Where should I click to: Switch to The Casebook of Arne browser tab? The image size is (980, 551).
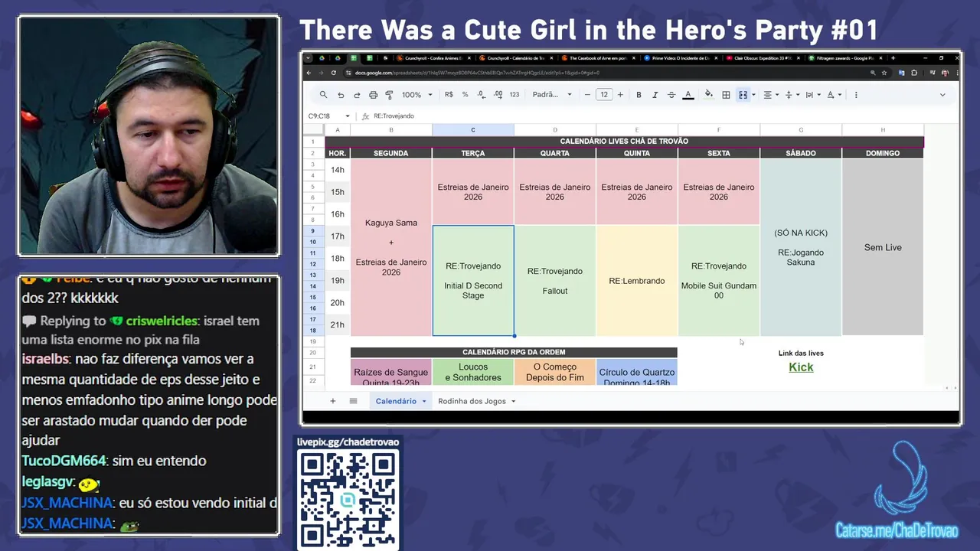pos(598,58)
